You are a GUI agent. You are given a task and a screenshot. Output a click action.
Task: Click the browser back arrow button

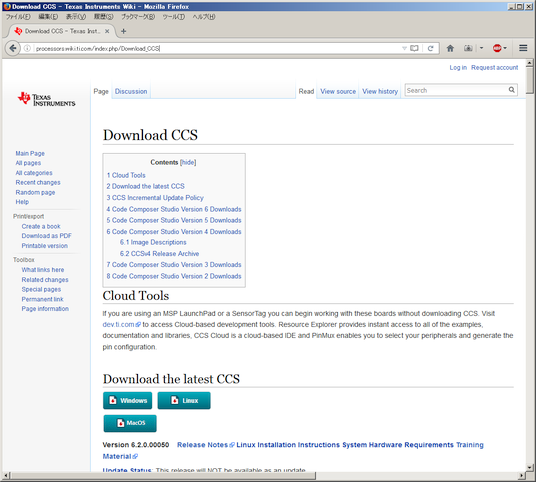(13, 49)
